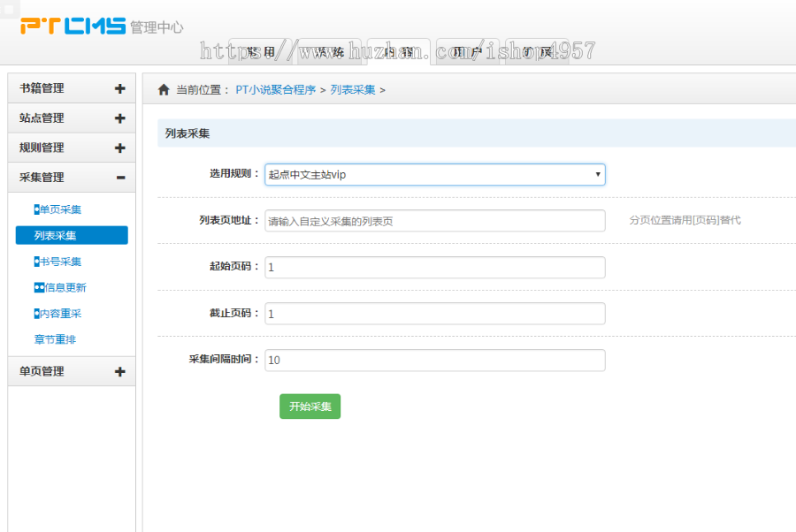The height and width of the screenshot is (532, 796).
Task: Follow the 列表采集 breadcrumb link
Action: (x=353, y=90)
